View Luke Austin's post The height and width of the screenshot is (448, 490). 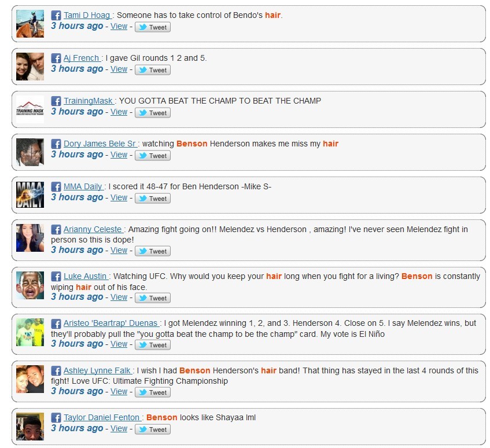[119, 297]
